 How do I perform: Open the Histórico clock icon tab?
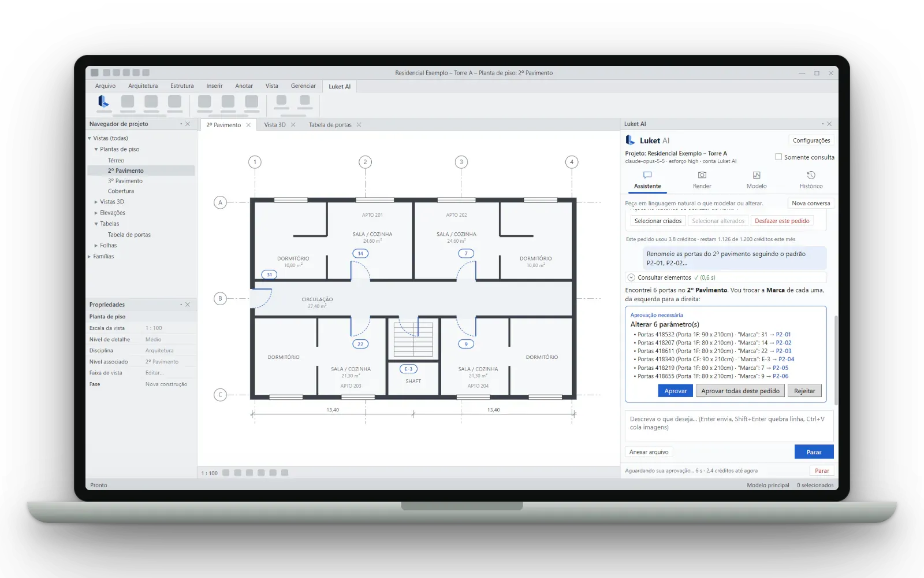coord(811,180)
